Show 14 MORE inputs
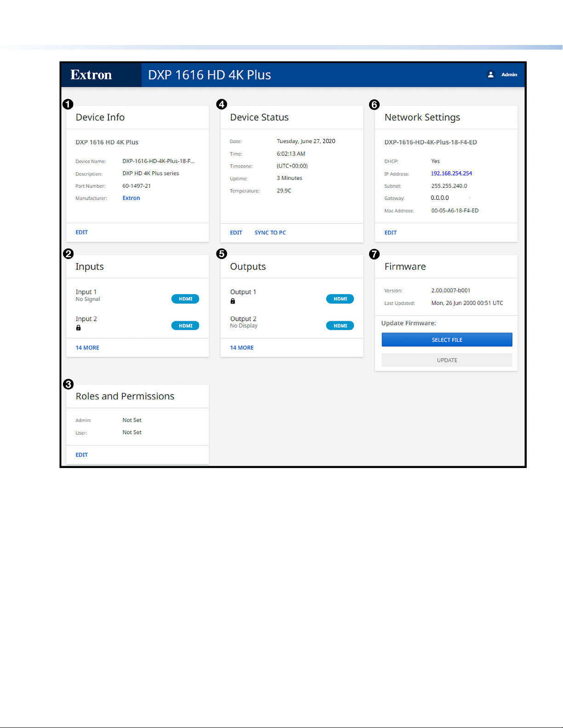This screenshot has width=563, height=728. [x=87, y=348]
